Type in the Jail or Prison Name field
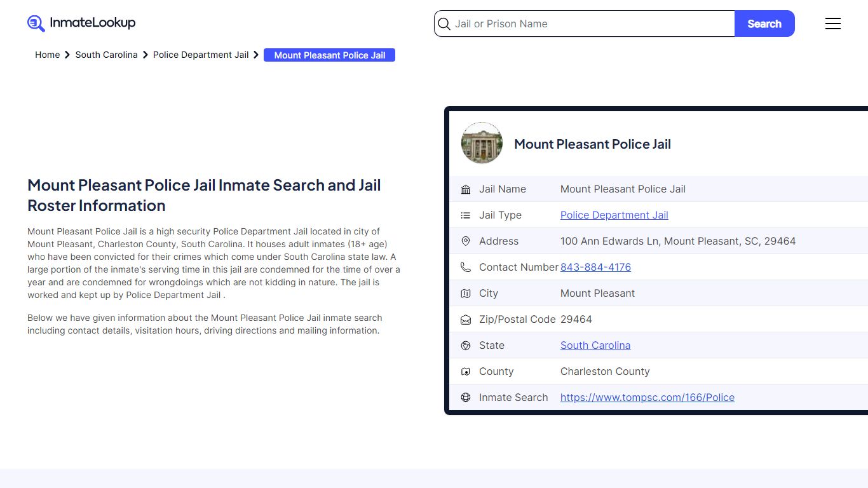868x488 pixels. click(x=591, y=24)
